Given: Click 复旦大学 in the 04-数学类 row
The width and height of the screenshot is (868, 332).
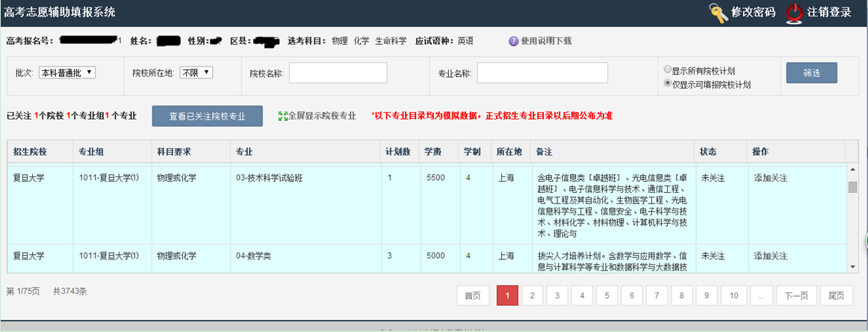Looking at the screenshot, I should [x=29, y=256].
